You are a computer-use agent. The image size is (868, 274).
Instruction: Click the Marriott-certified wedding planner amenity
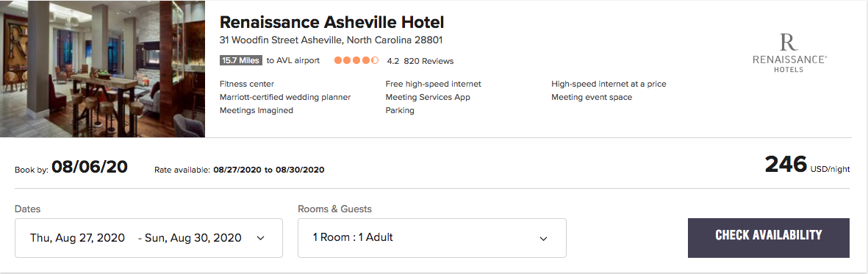point(285,98)
